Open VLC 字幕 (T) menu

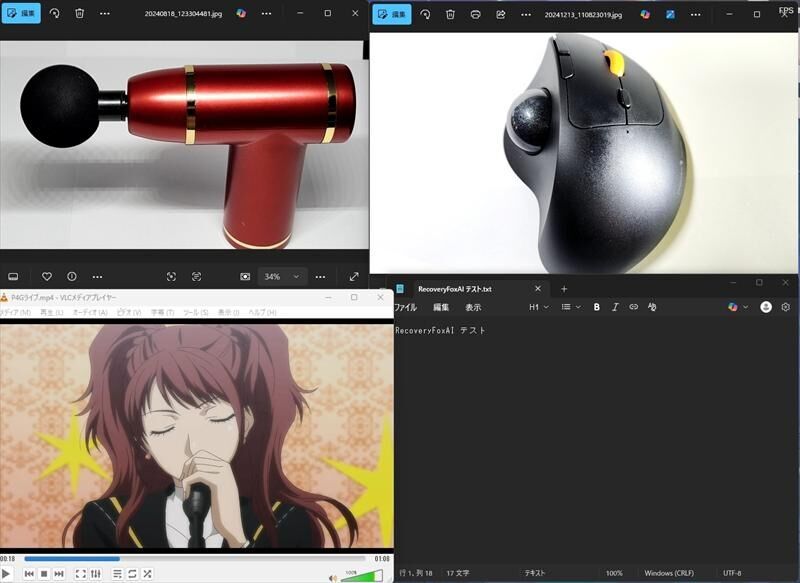[162, 312]
